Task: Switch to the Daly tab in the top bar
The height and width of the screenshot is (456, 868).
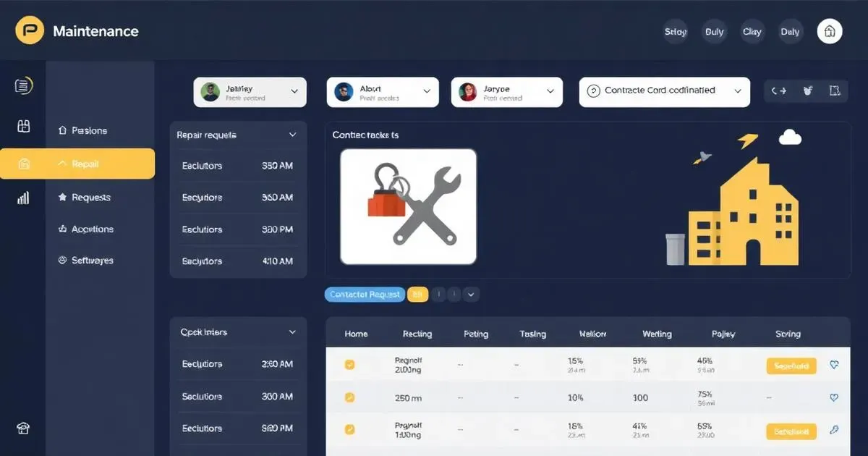Action: [790, 32]
